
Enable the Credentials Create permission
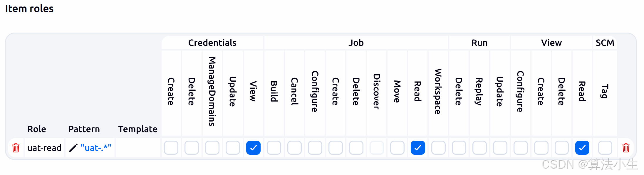click(x=171, y=148)
